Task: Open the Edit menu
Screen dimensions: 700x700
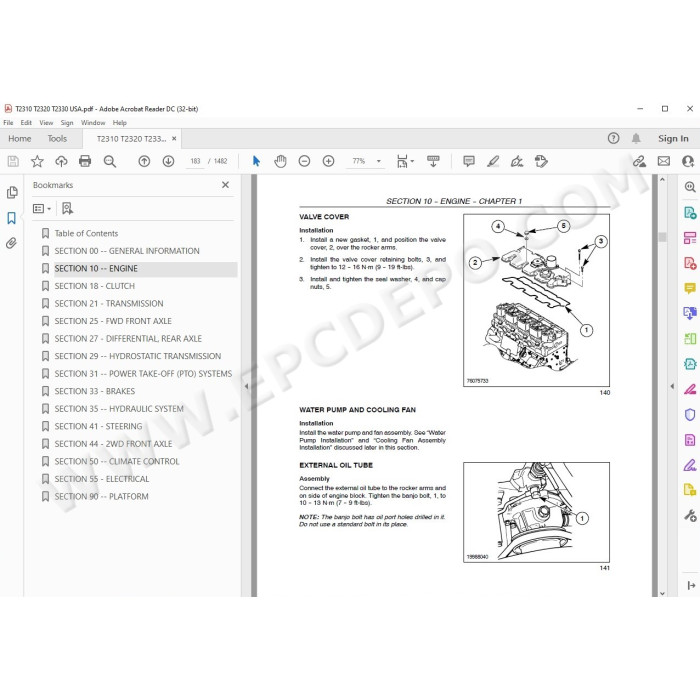Action: tap(26, 123)
